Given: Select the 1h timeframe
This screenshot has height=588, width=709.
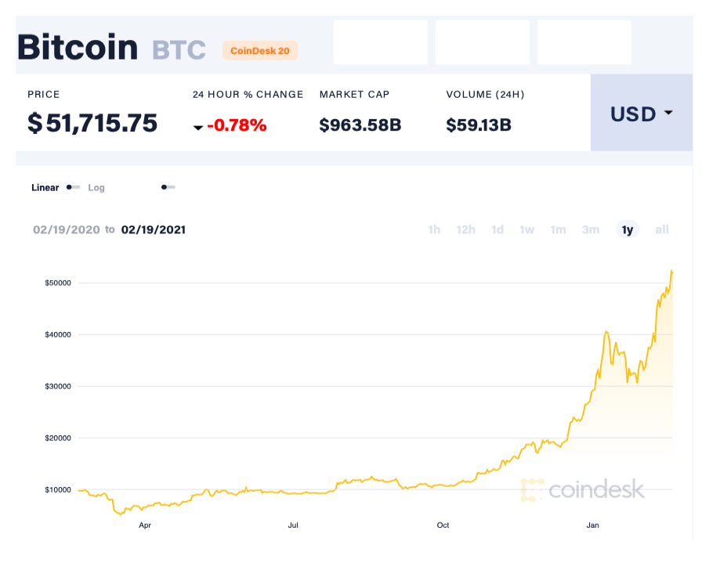Looking at the screenshot, I should click(x=434, y=229).
